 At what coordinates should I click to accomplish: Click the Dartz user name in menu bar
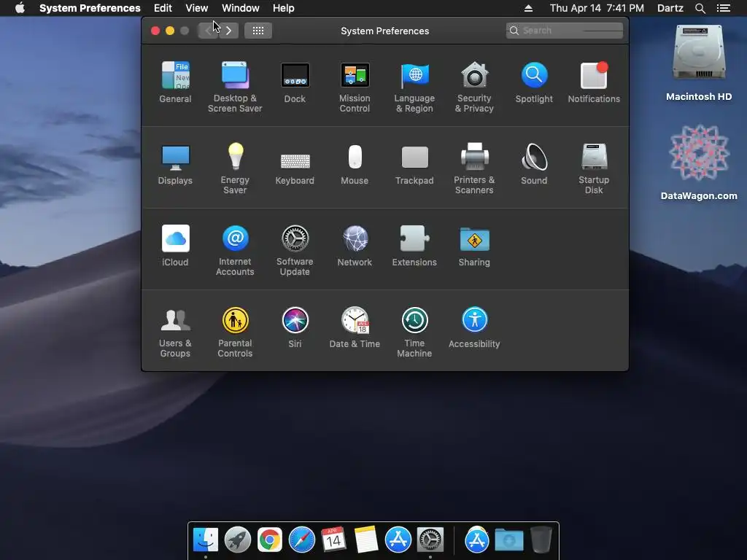pos(670,8)
